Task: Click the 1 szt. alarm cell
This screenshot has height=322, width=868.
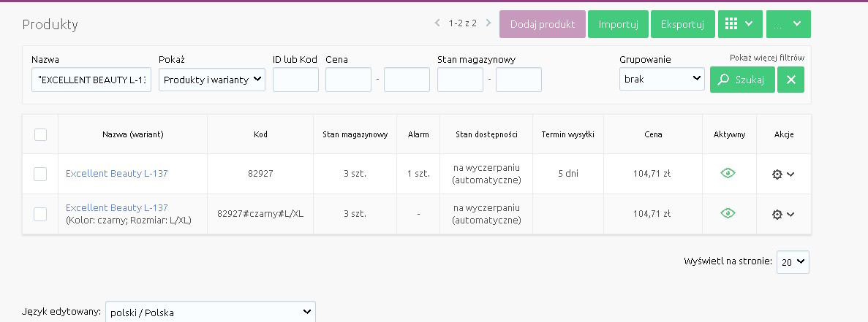Action: (418, 174)
